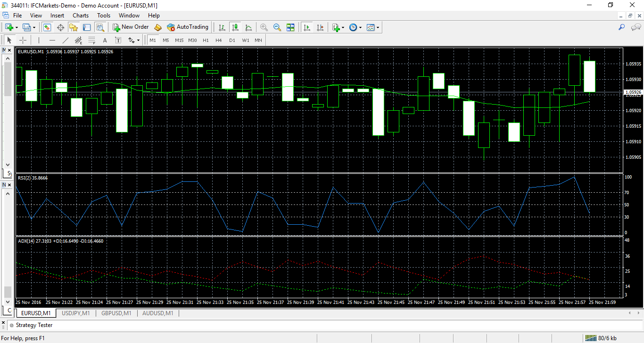This screenshot has height=343, width=644.
Task: Enable AutoTrading
Action: tap(188, 27)
